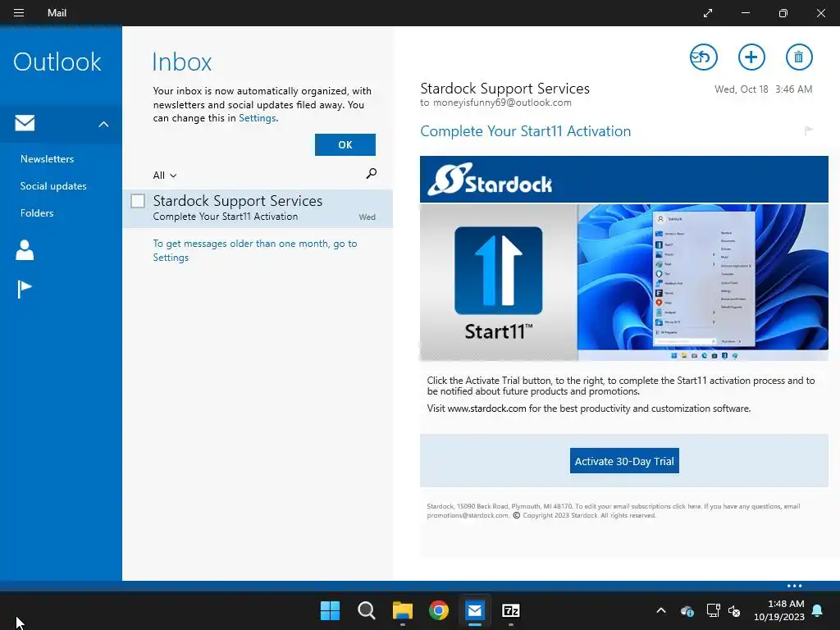Click the Start11 product image
The height and width of the screenshot is (630, 840).
(x=498, y=282)
